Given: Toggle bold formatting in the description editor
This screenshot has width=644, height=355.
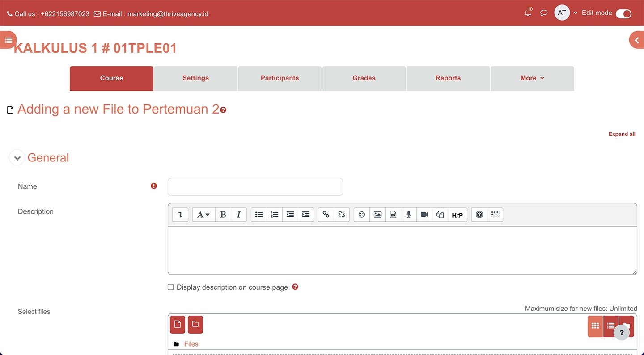Looking at the screenshot, I should 223,215.
